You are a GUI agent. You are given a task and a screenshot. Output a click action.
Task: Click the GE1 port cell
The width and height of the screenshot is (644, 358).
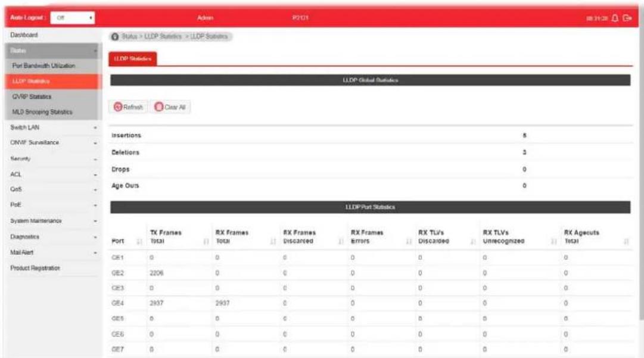coord(117,258)
